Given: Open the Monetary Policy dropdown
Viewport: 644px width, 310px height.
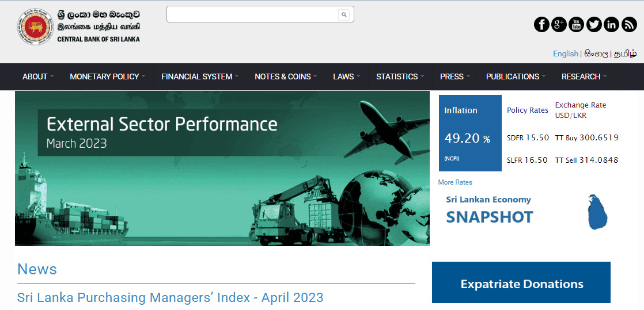Looking at the screenshot, I should click(x=107, y=76).
